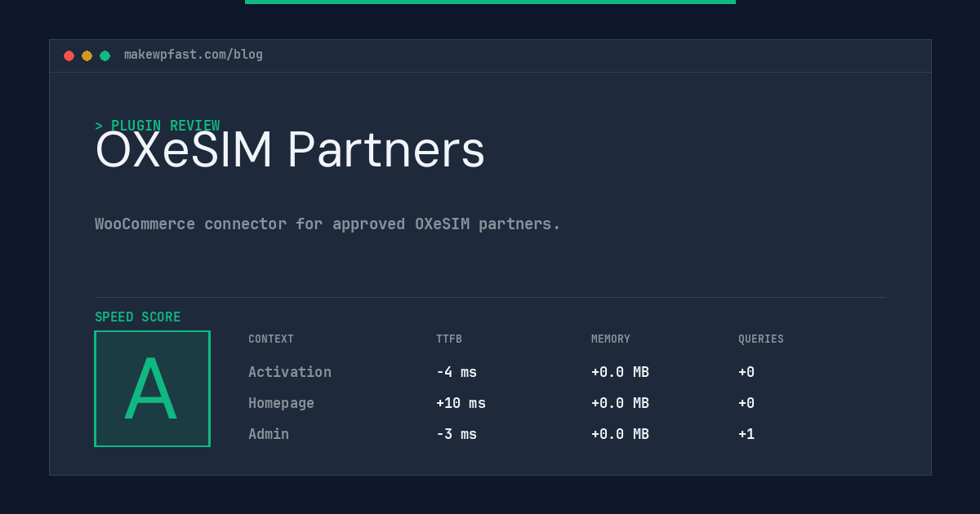Click the Activation memory value '+0.0 MB'
The width and height of the screenshot is (980, 514).
click(620, 372)
